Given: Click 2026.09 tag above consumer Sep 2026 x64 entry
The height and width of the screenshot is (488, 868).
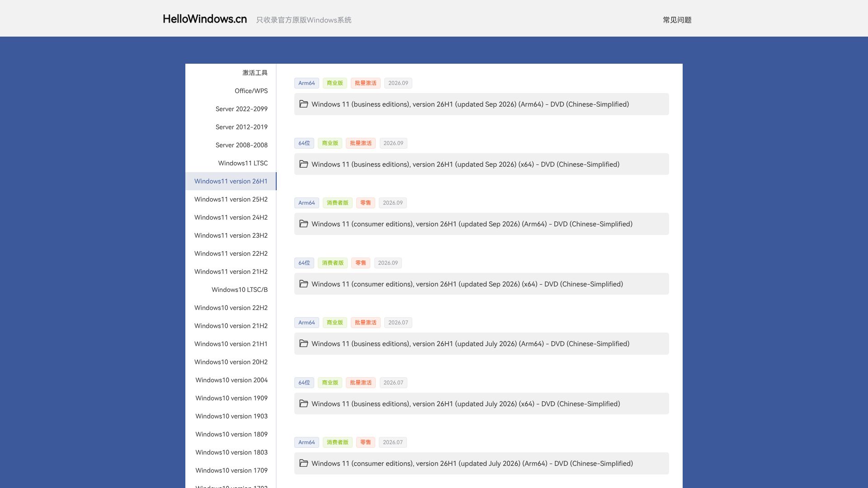Looking at the screenshot, I should (388, 263).
